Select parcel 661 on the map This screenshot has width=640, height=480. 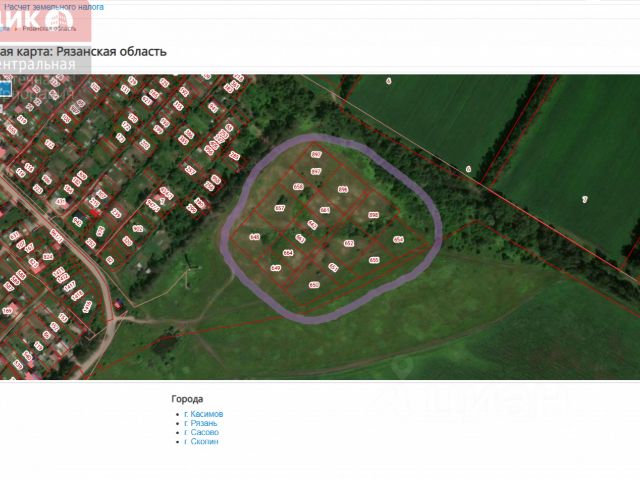(x=325, y=210)
